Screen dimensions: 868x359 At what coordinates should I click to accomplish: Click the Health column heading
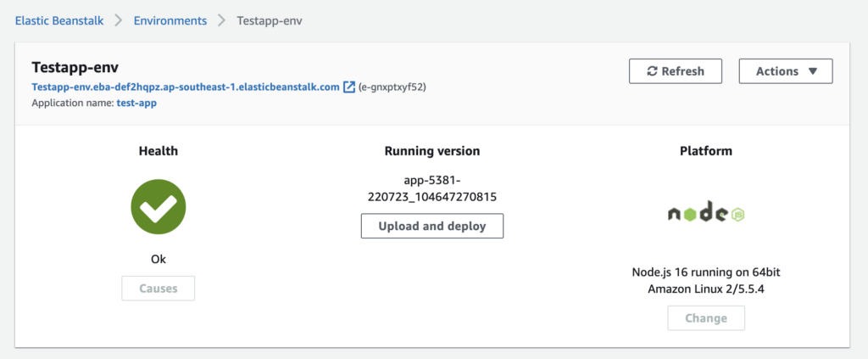pos(159,151)
